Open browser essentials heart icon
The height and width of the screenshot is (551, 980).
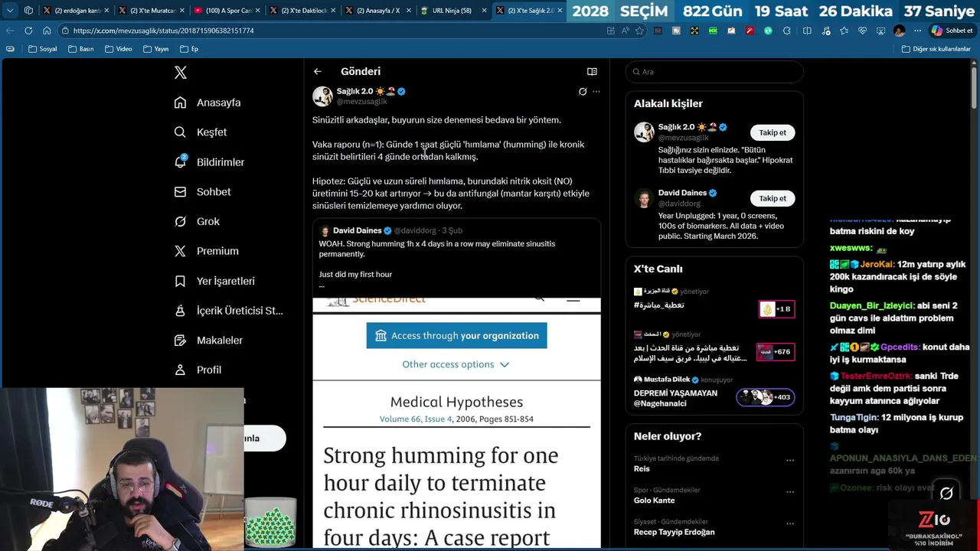click(x=862, y=31)
